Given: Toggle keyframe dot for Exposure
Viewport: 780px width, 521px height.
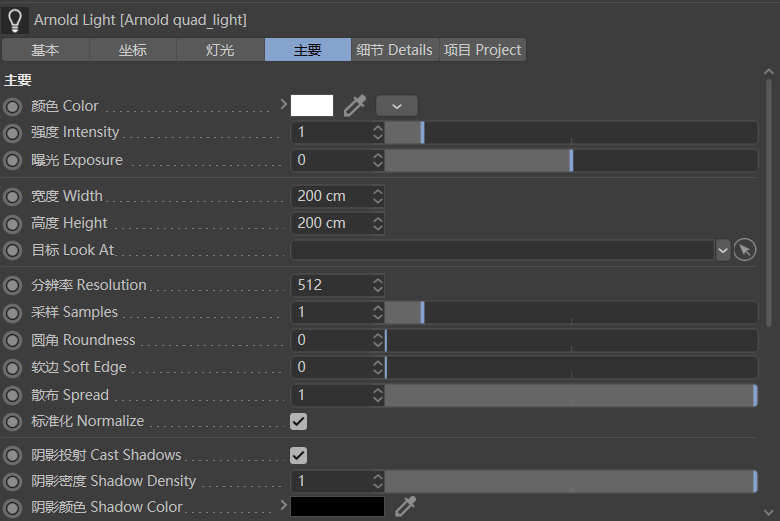Looking at the screenshot, I should pos(12,160).
